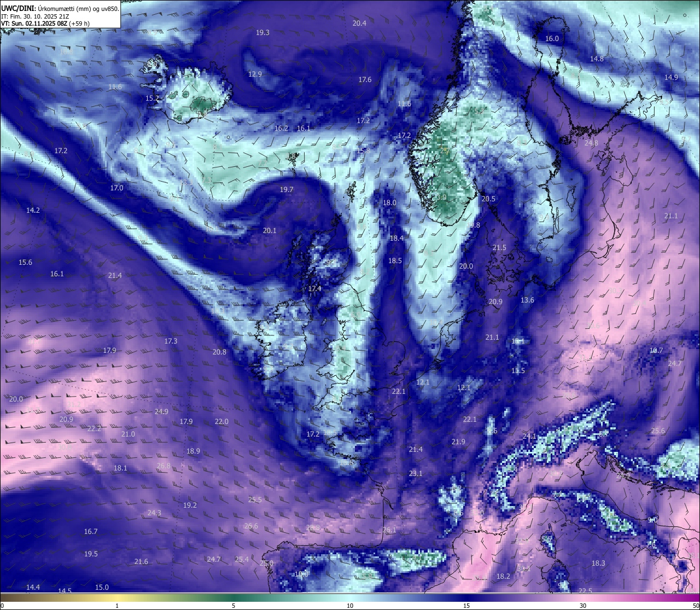Click the 11.5 value label
Image resolution: width=700 pixels, height=610 pixels.
(x=518, y=371)
